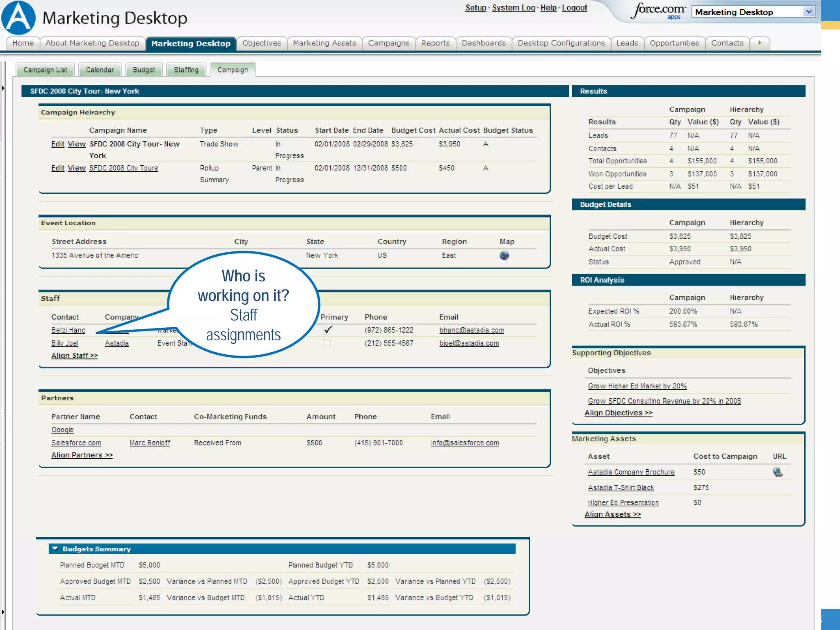840x630 pixels.
Task: Click the force.com apps logo
Action: (658, 11)
